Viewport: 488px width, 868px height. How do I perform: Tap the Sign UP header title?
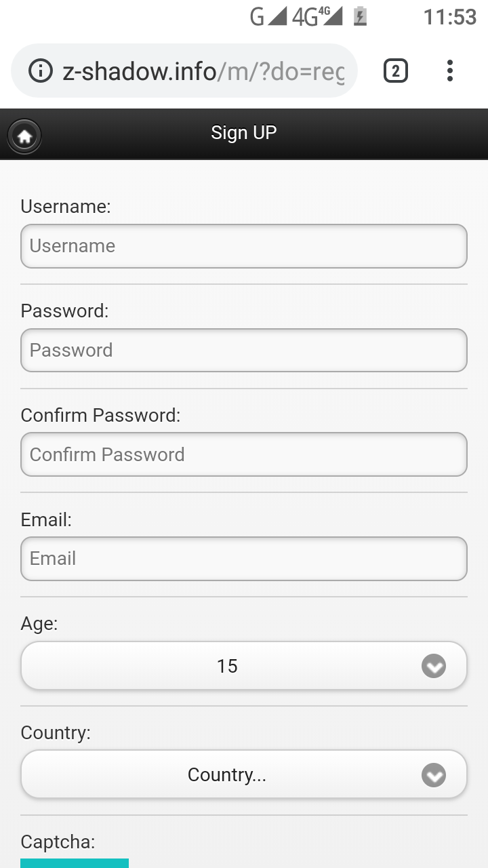click(x=244, y=133)
